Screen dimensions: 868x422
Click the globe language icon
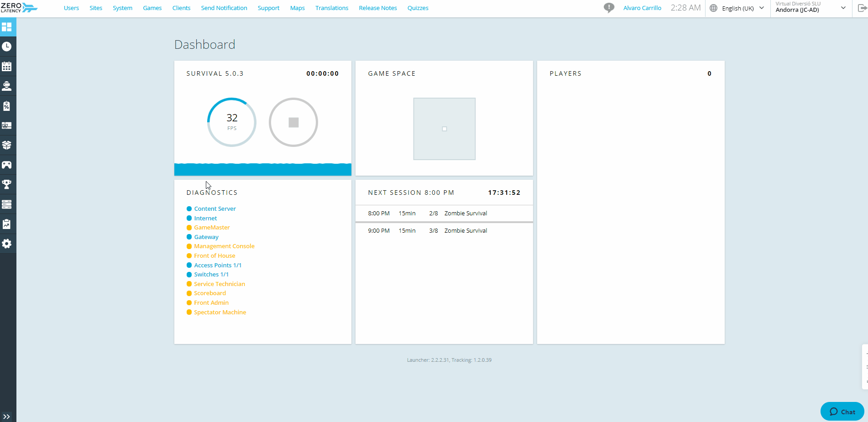(714, 8)
